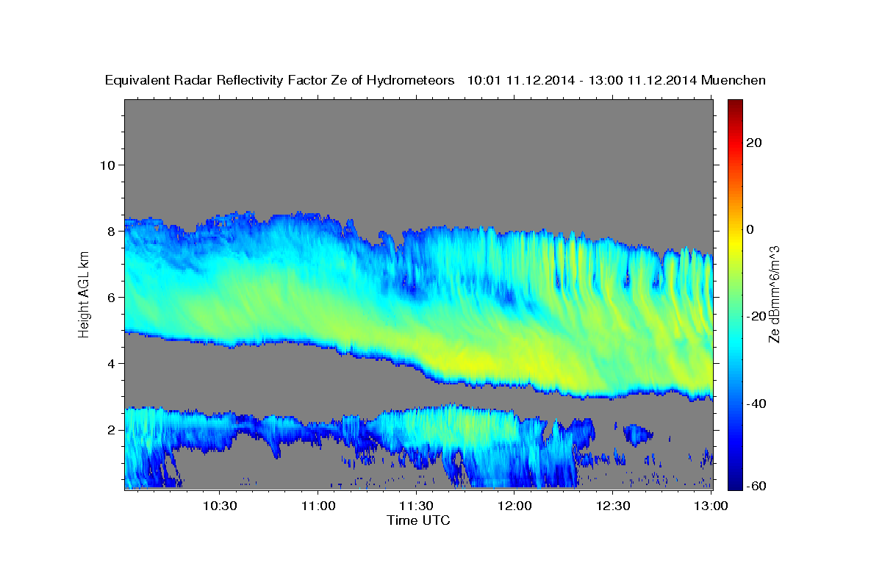Click the height tick label '8'
Image resolution: width=882 pixels, height=588 pixels.
click(111, 231)
